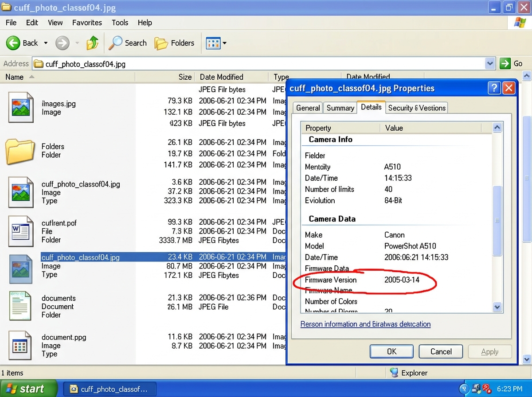Expand the Address bar dropdown
Screen dimensions: 532x397
pyautogui.click(x=490, y=63)
